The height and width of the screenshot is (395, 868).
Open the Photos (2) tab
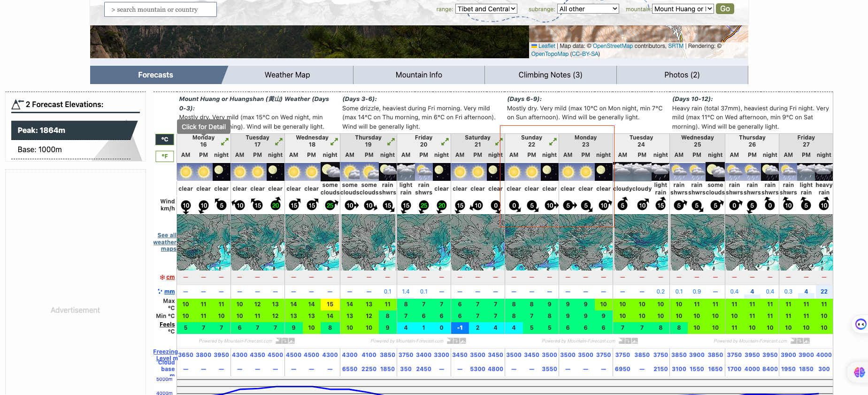pos(682,75)
